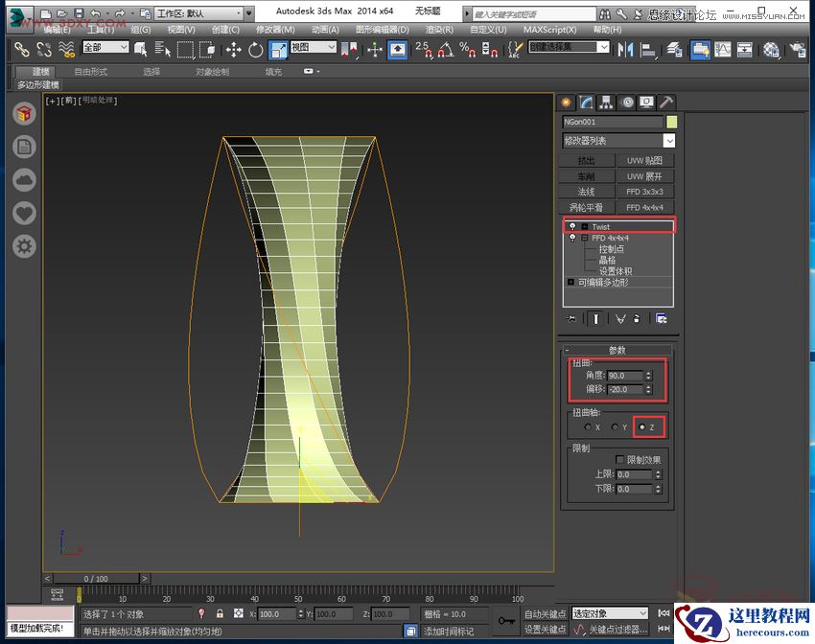815x644 pixels.
Task: Open the Utilities hammer panel tab
Action: point(666,103)
